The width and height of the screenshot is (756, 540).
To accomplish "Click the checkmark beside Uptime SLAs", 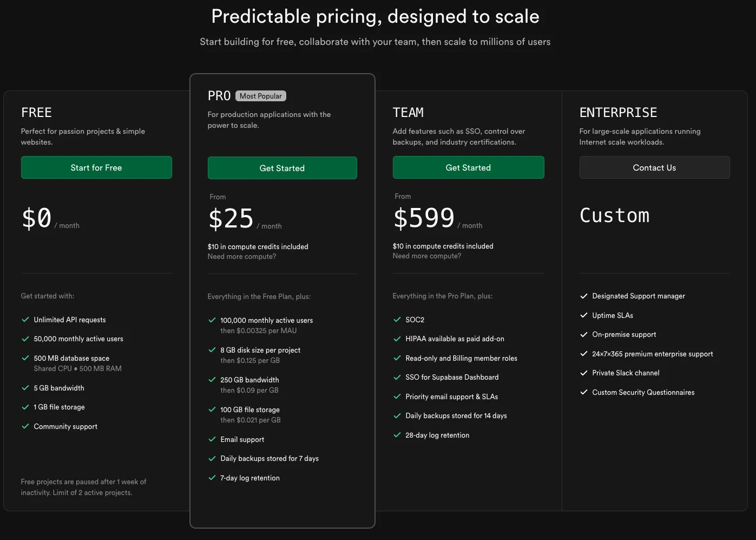I will tap(584, 316).
